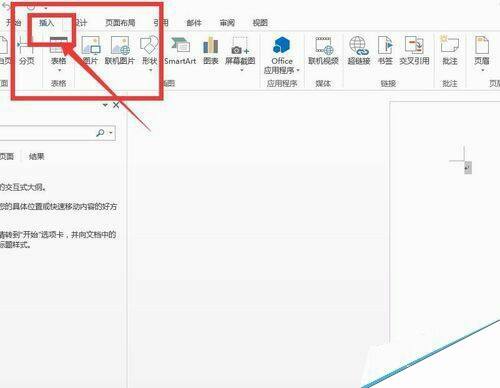Insert a page break with 分页

pyautogui.click(x=27, y=51)
